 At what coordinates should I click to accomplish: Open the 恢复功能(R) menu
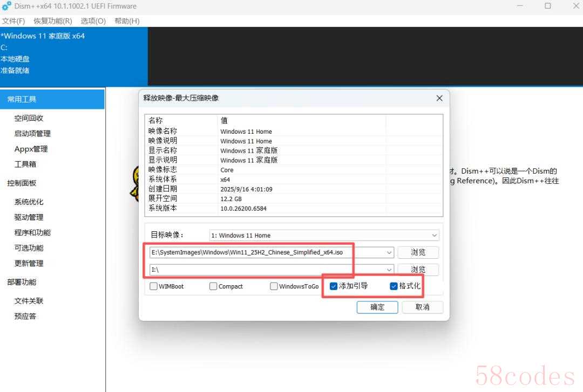53,21
